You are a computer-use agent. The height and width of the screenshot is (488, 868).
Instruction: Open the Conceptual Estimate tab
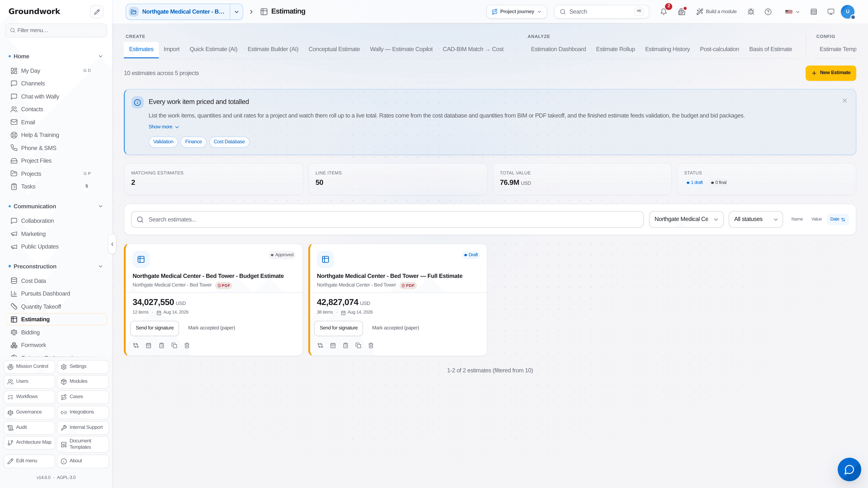click(334, 49)
